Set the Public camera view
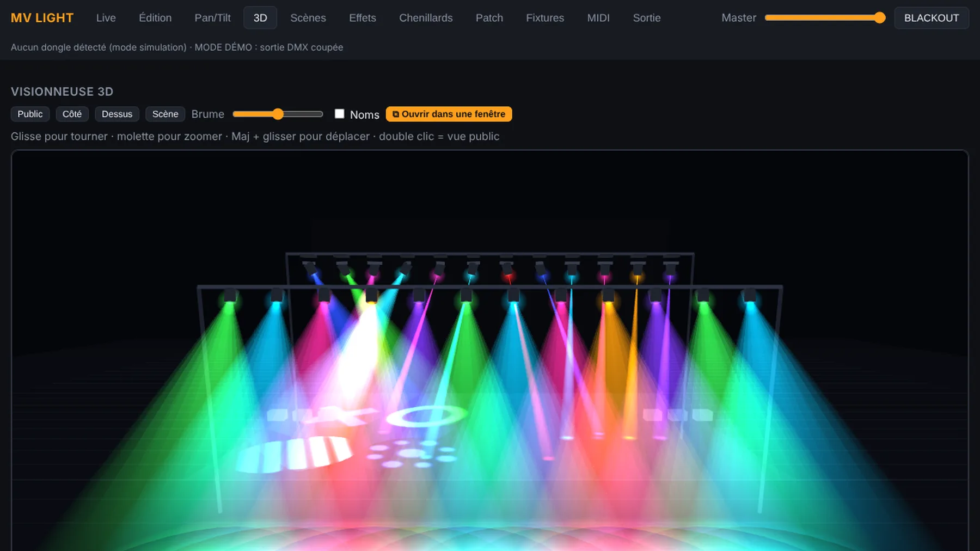The height and width of the screenshot is (551, 980). click(x=30, y=114)
